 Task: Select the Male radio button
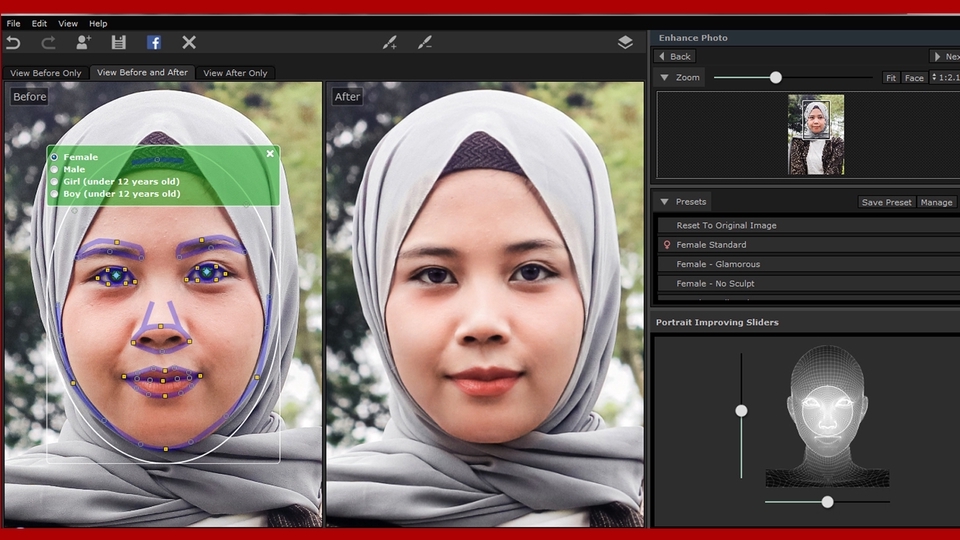pyautogui.click(x=55, y=170)
